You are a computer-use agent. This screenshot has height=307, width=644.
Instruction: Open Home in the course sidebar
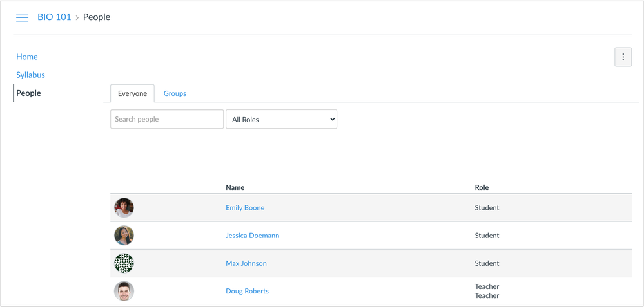pos(27,57)
